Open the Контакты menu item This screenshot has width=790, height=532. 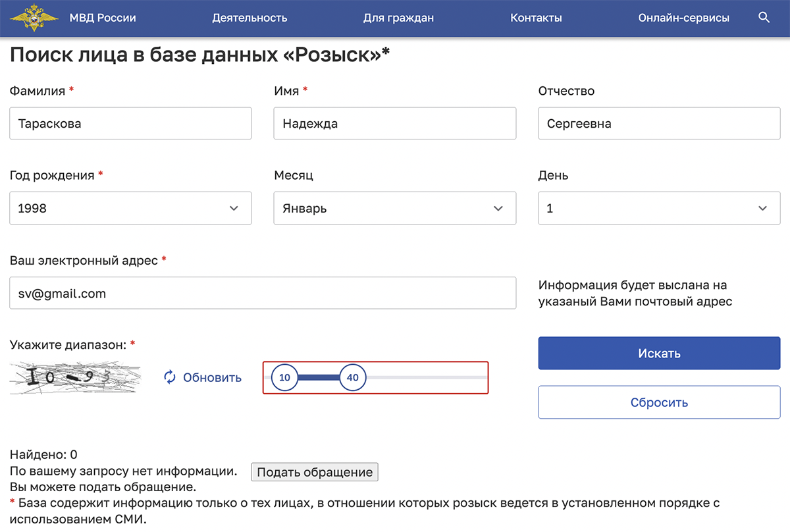click(536, 18)
